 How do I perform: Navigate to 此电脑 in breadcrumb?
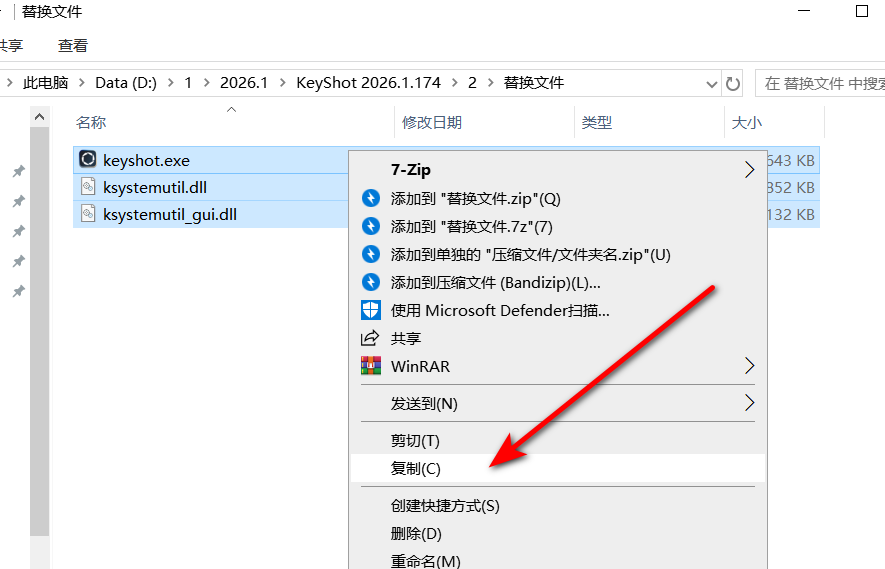pos(45,83)
